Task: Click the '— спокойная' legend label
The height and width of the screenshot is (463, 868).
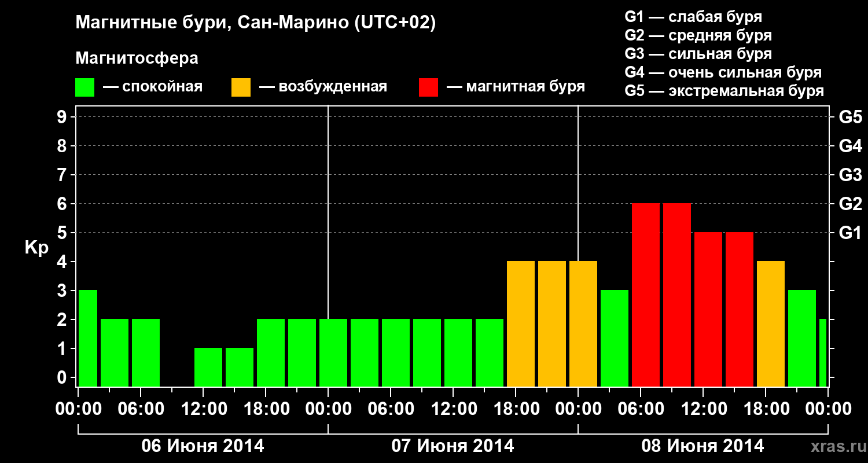Action: [x=153, y=87]
